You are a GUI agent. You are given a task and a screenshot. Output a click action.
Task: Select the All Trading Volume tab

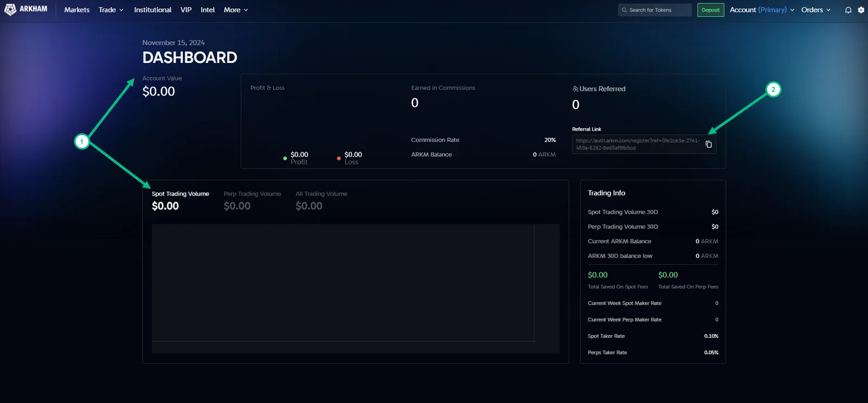[x=321, y=200]
